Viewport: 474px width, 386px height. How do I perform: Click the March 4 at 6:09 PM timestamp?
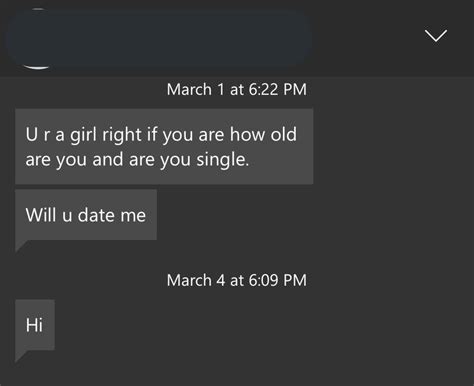[x=237, y=280]
